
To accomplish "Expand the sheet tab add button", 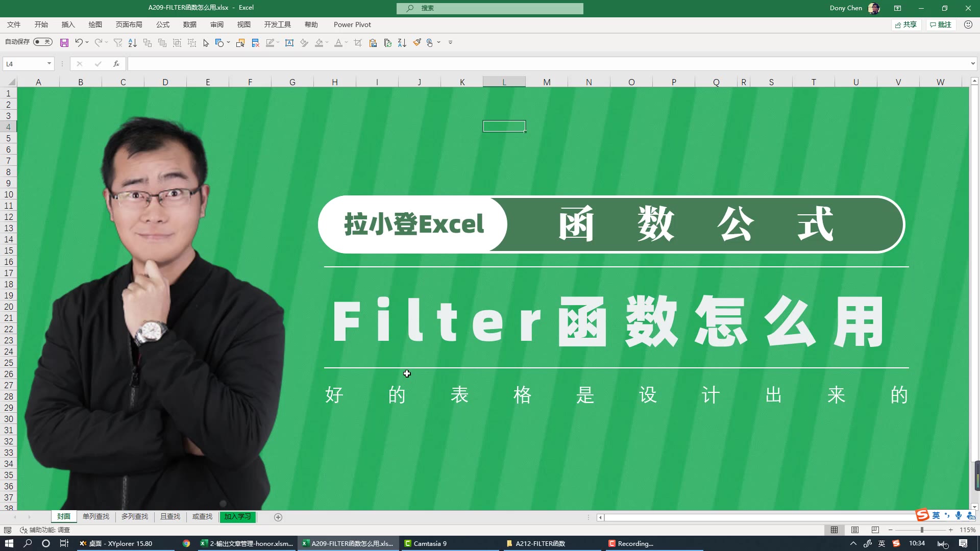I will pos(278,517).
